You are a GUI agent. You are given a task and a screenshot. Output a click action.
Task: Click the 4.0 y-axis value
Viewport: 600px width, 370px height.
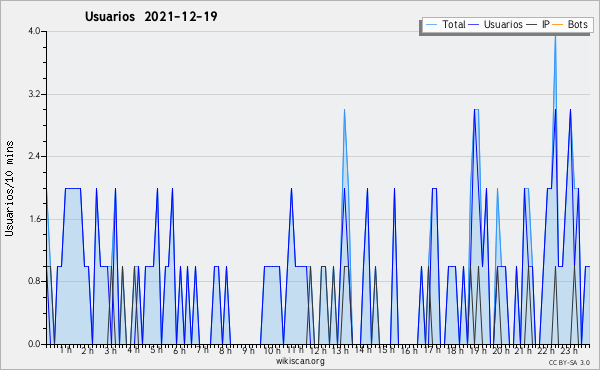34,31
